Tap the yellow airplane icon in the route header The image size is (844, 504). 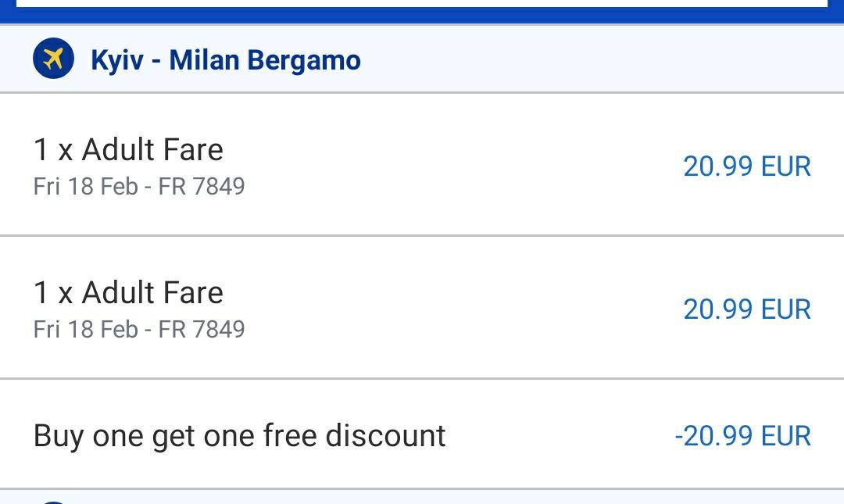pos(53,58)
